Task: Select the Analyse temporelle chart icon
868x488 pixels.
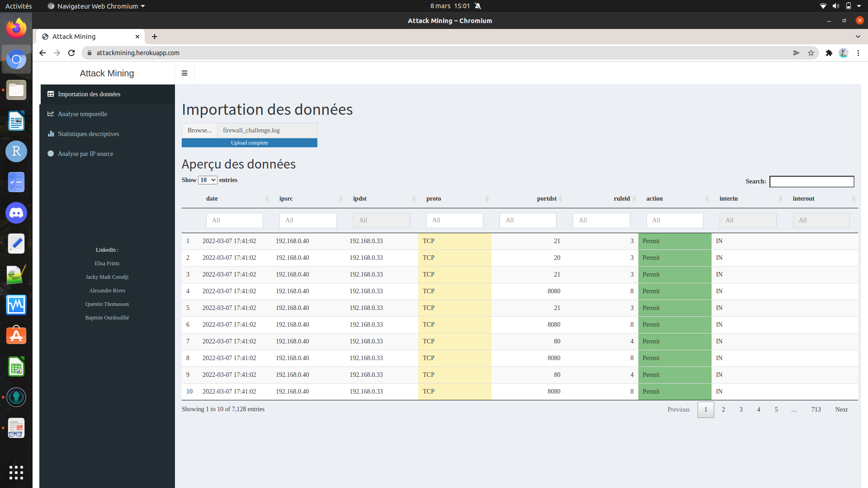Action: [x=51, y=114]
